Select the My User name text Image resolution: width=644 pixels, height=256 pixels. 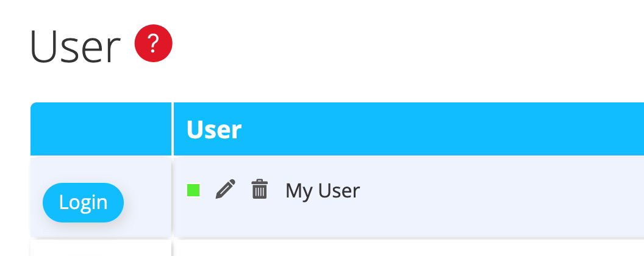[323, 191]
